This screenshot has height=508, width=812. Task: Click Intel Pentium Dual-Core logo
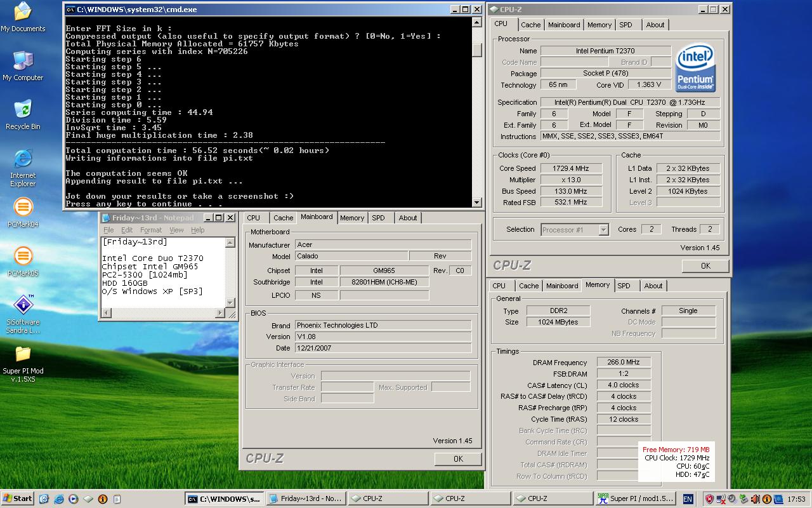click(695, 69)
